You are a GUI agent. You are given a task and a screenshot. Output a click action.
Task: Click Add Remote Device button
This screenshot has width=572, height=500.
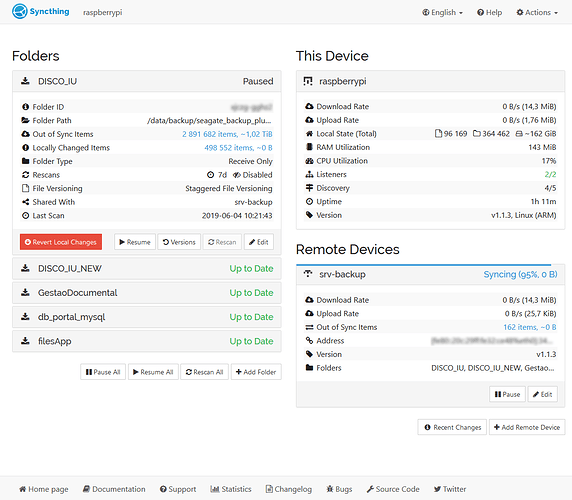pyautogui.click(x=527, y=427)
